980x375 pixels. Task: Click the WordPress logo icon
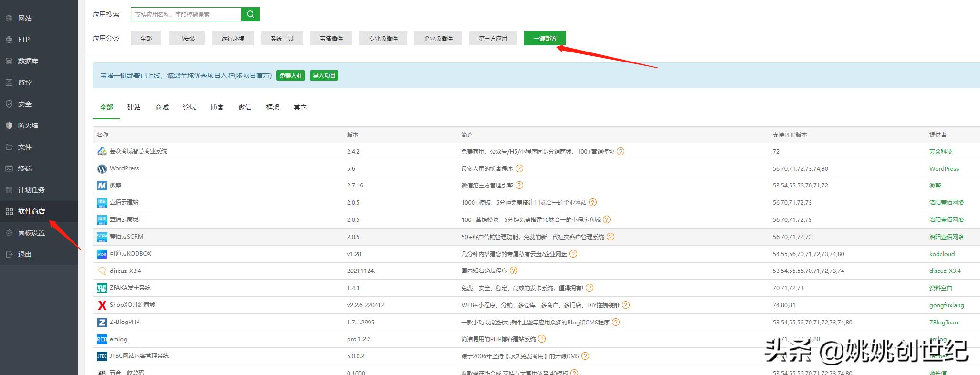click(102, 169)
